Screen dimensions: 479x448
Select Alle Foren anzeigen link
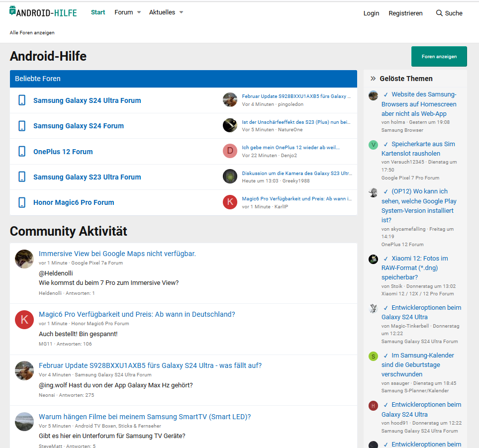32,33
